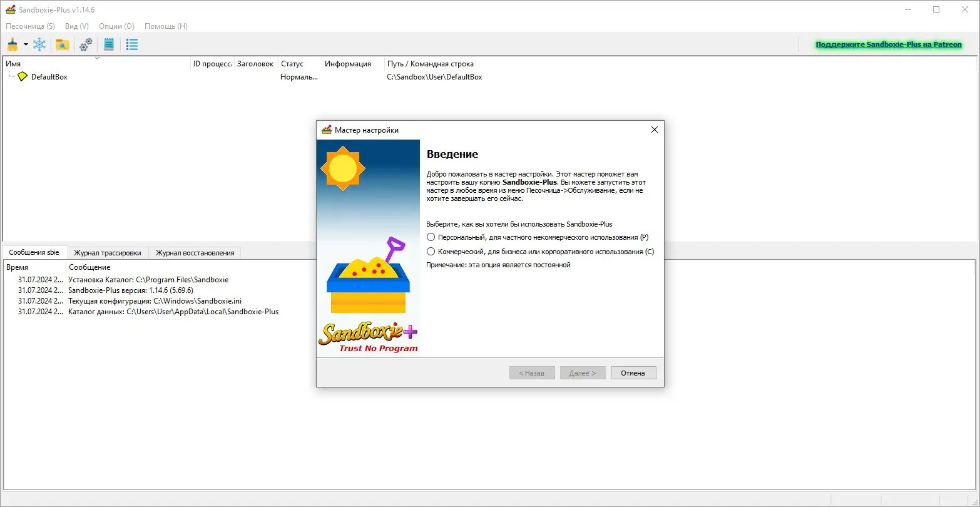Image resolution: width=980 pixels, height=507 pixels.
Task: Sort by the Имя column header
Action: [x=97, y=63]
